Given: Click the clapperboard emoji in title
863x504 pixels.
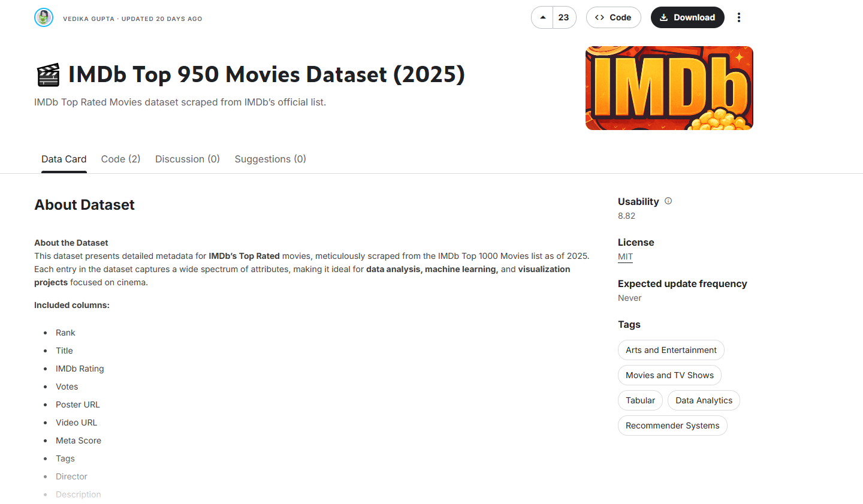Looking at the screenshot, I should pos(48,75).
